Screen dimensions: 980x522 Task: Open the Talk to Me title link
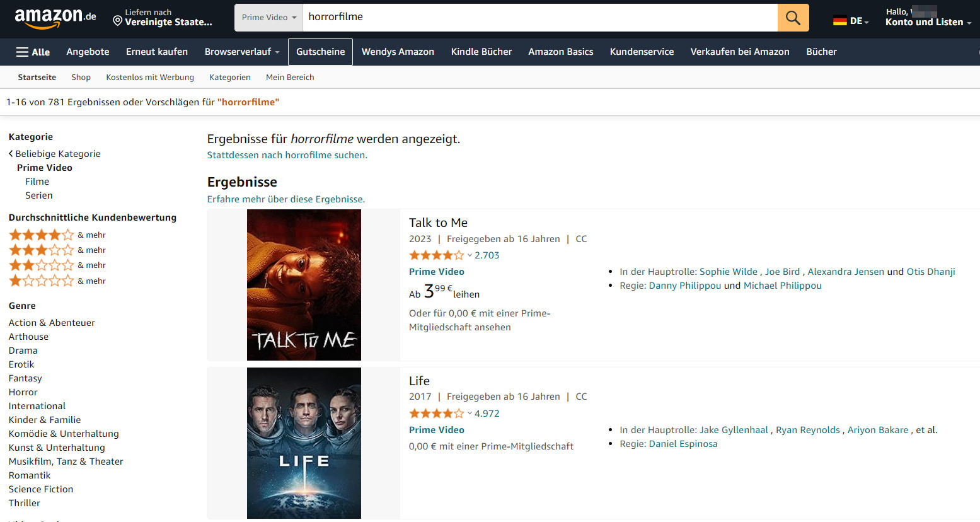tap(438, 223)
